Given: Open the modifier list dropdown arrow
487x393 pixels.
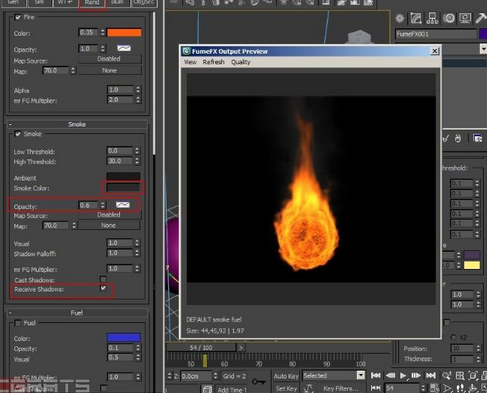Looking at the screenshot, I should pos(483,49).
